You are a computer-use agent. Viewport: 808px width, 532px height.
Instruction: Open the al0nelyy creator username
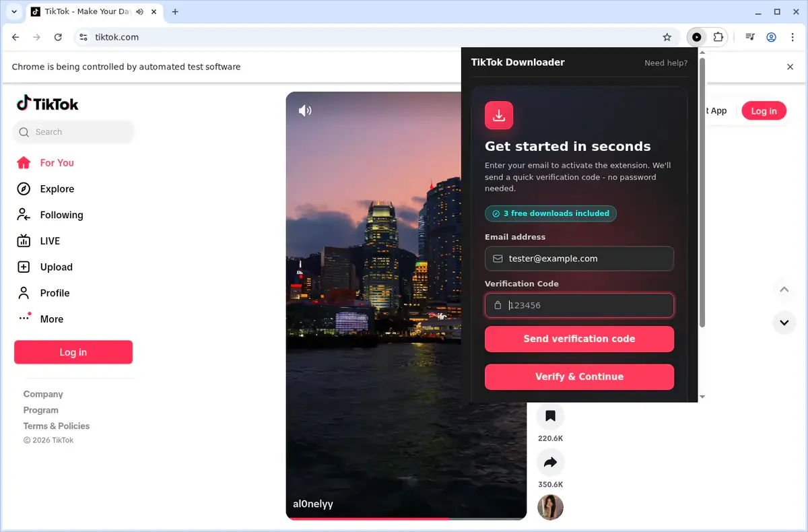click(313, 504)
